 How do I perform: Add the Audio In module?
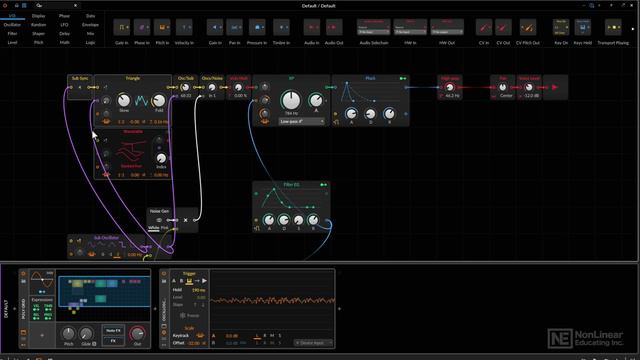tap(312, 27)
